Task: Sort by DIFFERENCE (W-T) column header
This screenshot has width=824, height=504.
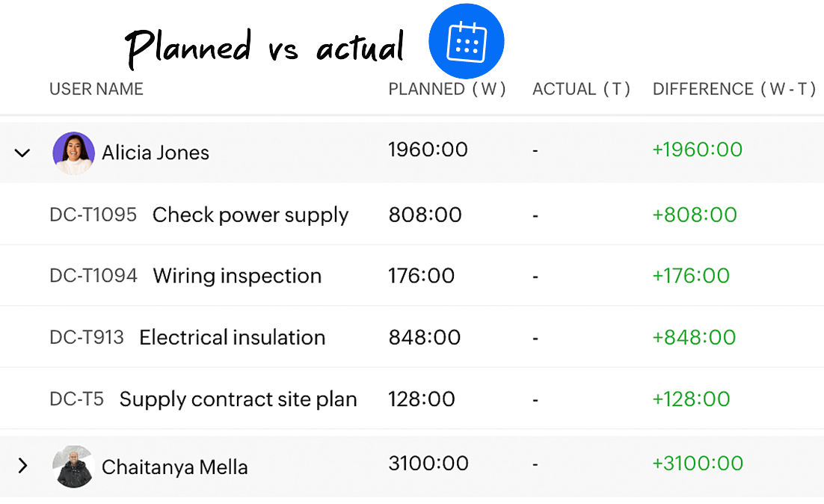Action: click(x=734, y=89)
